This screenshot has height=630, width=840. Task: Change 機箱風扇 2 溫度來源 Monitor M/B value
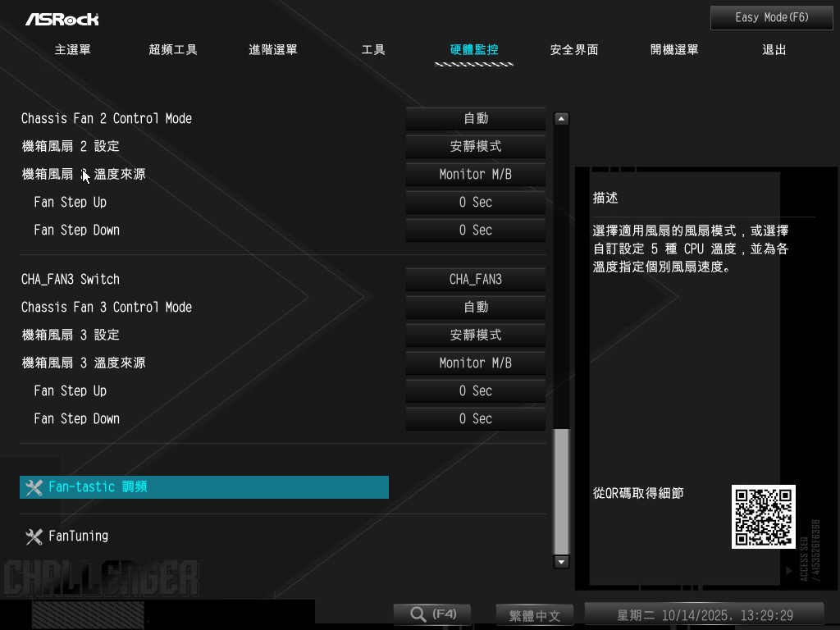pos(476,175)
